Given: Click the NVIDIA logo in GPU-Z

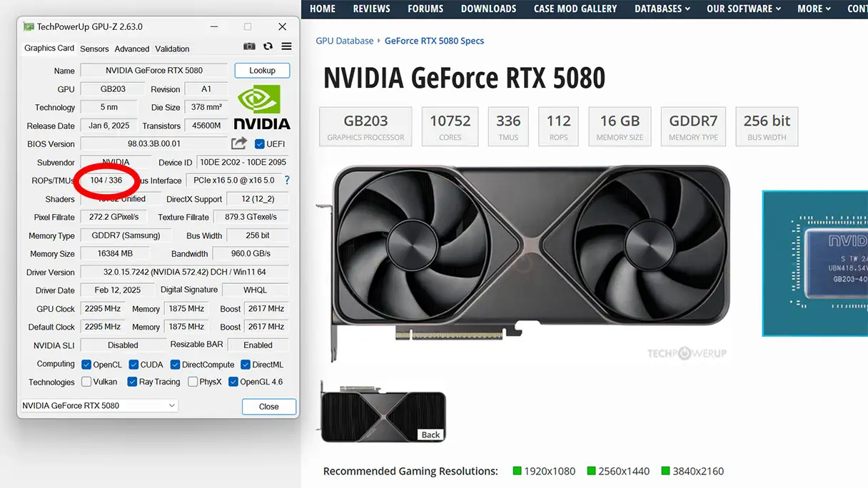Looking at the screenshot, I should tap(262, 108).
